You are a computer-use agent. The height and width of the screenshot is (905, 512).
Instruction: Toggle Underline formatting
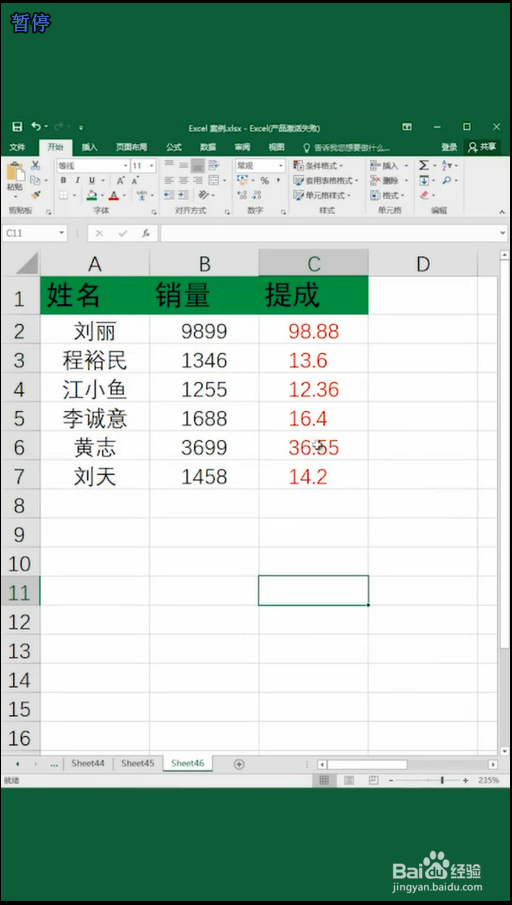(91, 181)
